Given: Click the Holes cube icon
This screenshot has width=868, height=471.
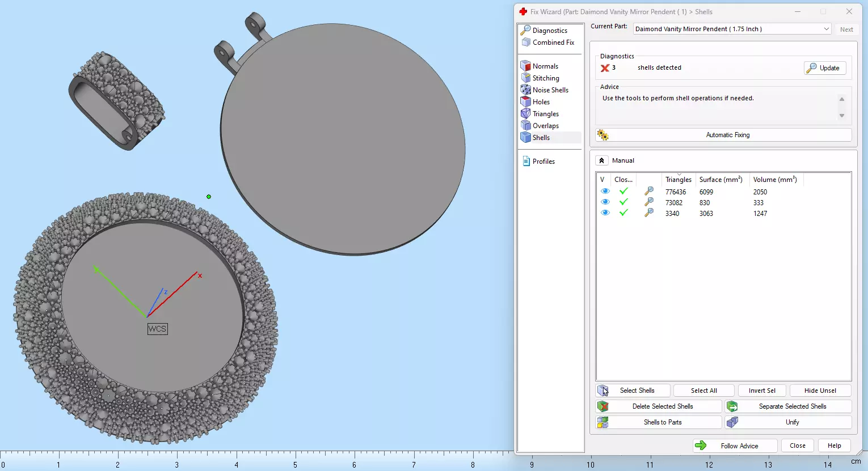Looking at the screenshot, I should point(526,101).
